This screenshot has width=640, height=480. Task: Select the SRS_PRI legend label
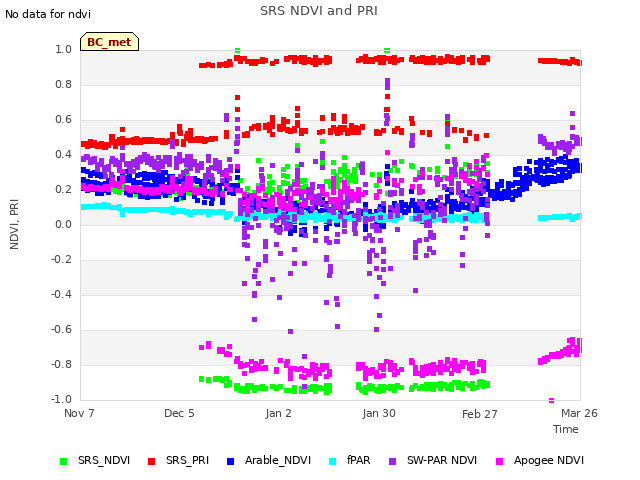pos(187,460)
